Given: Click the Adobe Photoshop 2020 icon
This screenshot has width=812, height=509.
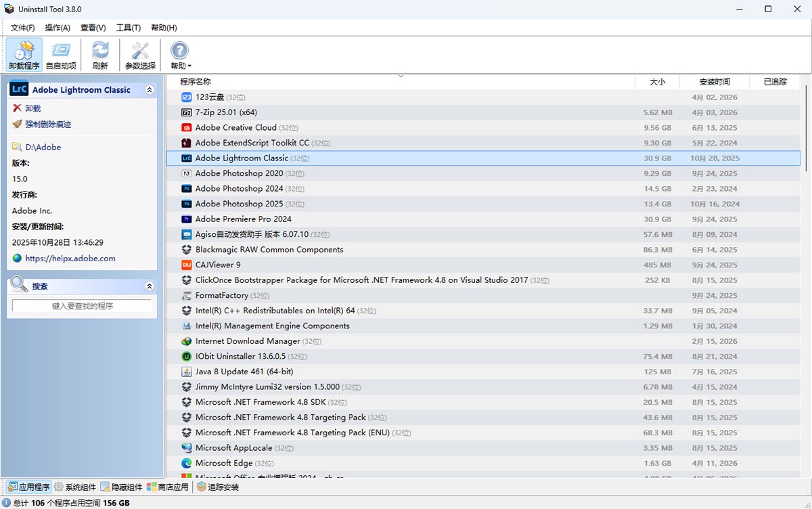Looking at the screenshot, I should pyautogui.click(x=187, y=173).
